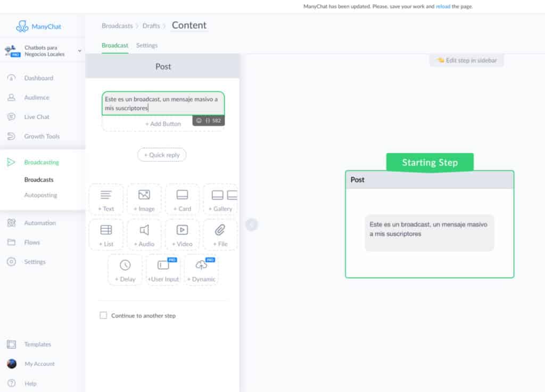Image resolution: width=545 pixels, height=392 pixels.
Task: Switch to the Broadcast tab
Action: coord(115,45)
